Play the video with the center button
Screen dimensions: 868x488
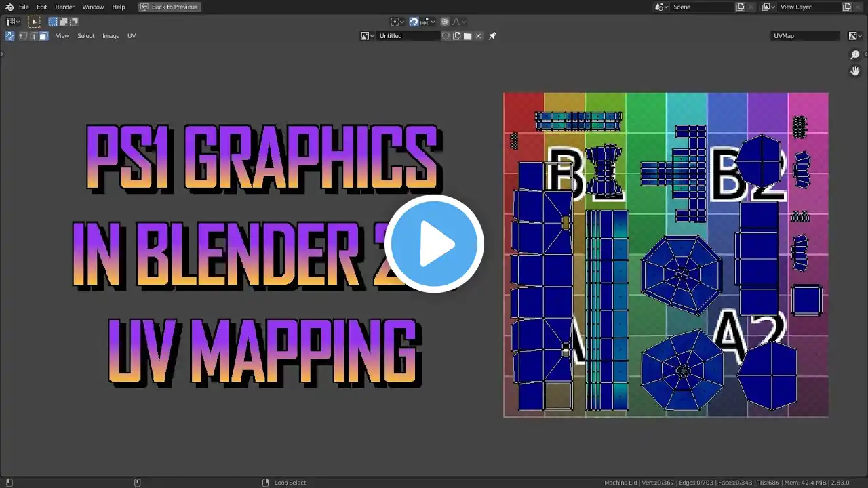click(x=434, y=244)
